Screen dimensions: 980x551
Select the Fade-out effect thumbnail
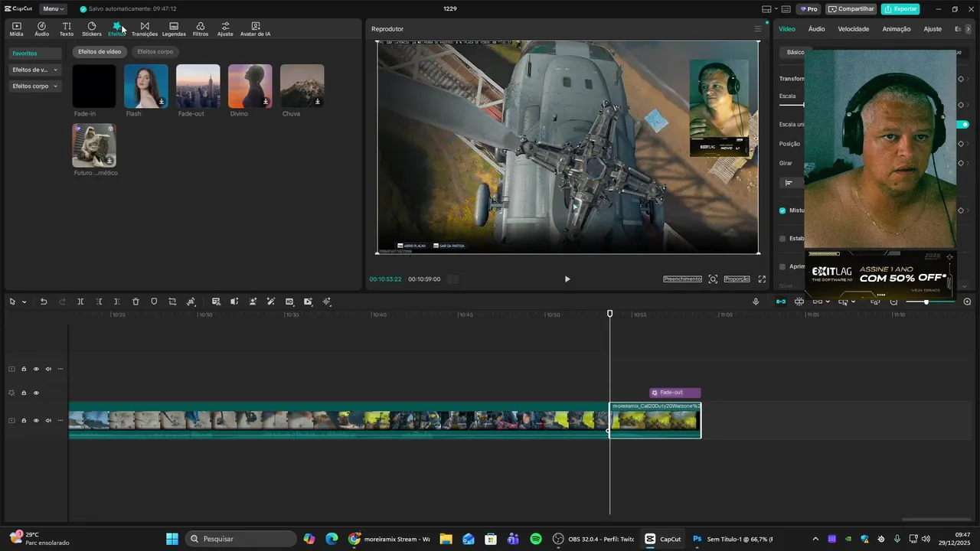tap(198, 86)
